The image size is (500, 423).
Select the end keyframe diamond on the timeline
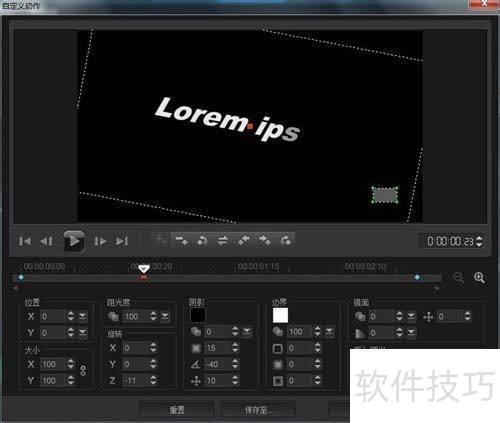(x=417, y=277)
